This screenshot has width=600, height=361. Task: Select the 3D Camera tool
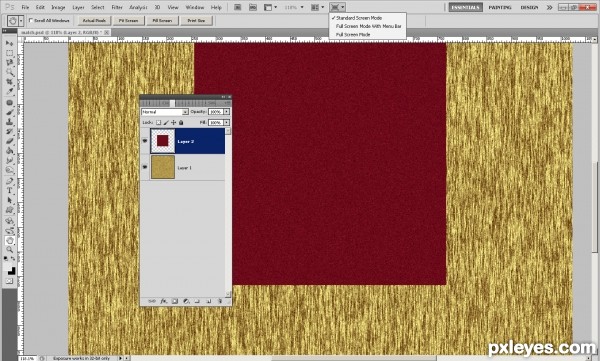click(10, 230)
